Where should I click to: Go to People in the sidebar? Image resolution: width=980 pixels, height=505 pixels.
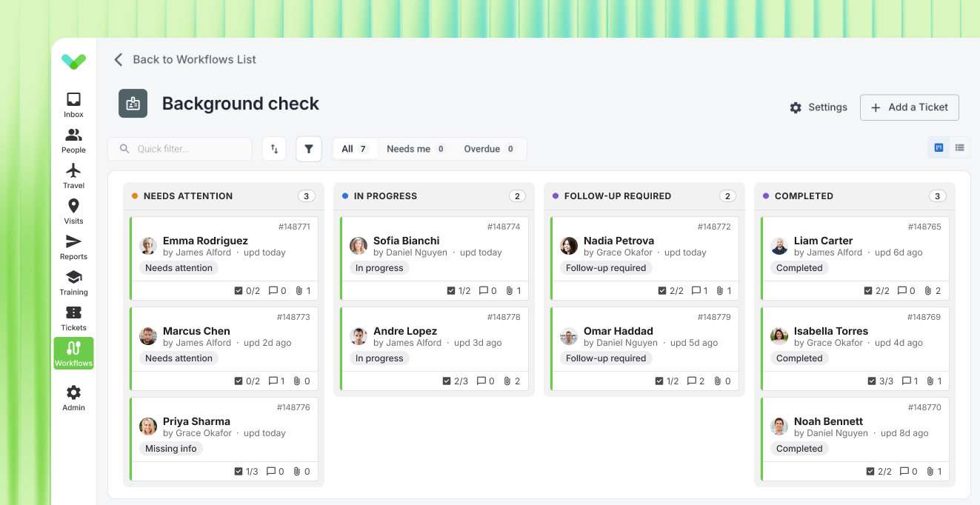tap(73, 140)
